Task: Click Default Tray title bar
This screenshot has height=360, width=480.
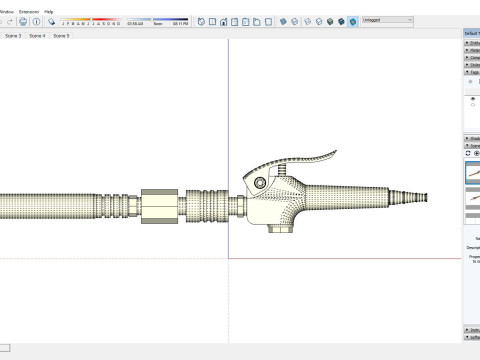Action: pyautogui.click(x=472, y=34)
